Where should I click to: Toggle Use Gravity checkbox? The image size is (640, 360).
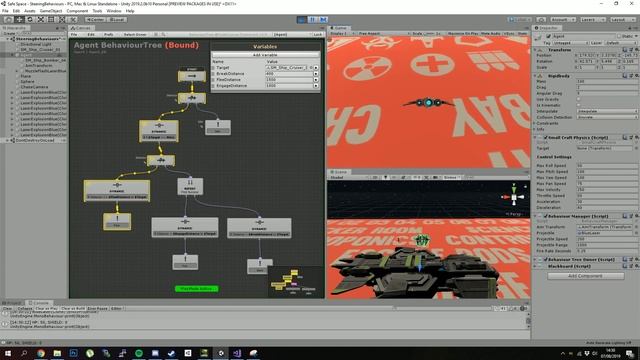tap(578, 99)
